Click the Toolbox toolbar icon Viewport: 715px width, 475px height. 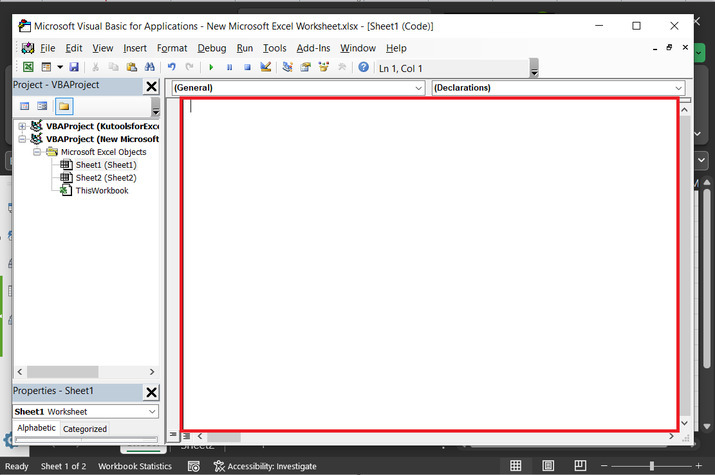pyautogui.click(x=342, y=67)
